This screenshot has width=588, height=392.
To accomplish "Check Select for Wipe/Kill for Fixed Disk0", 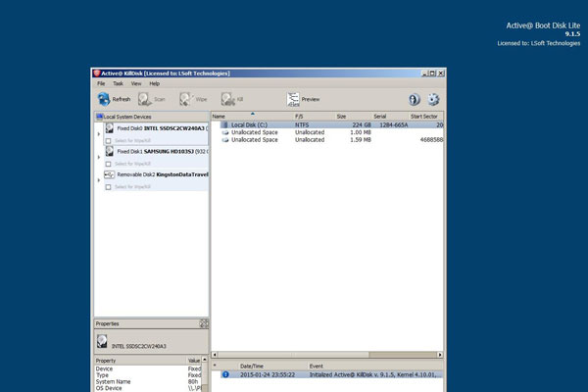I will point(109,141).
